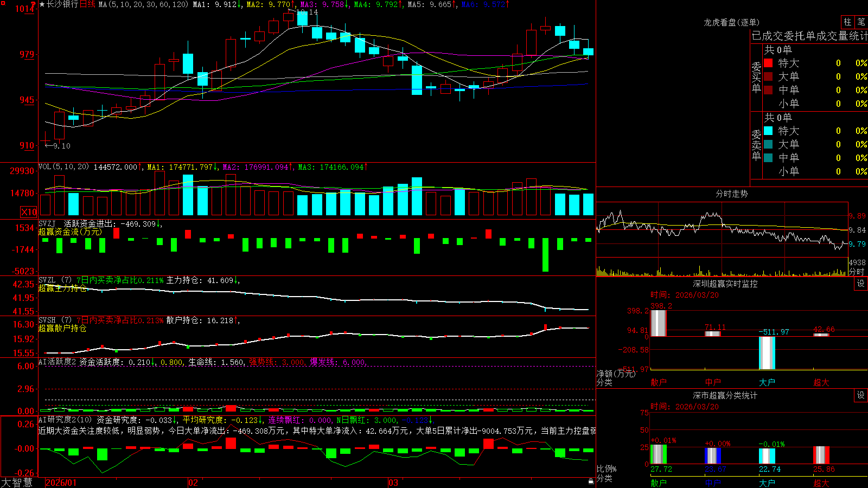868x488 pixels.
Task: Click the 小单 row under 委卖单
Action: (815, 171)
